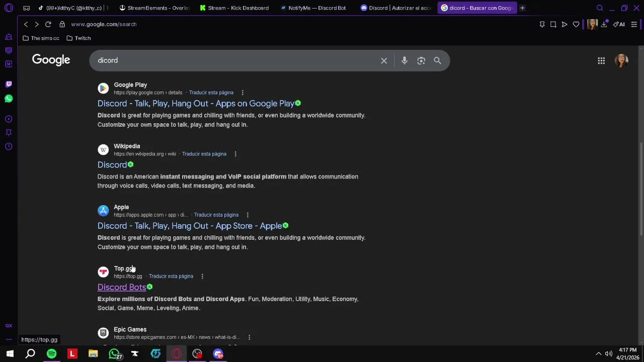Open the sidebar player icon
644x362 pixels.
9,119
